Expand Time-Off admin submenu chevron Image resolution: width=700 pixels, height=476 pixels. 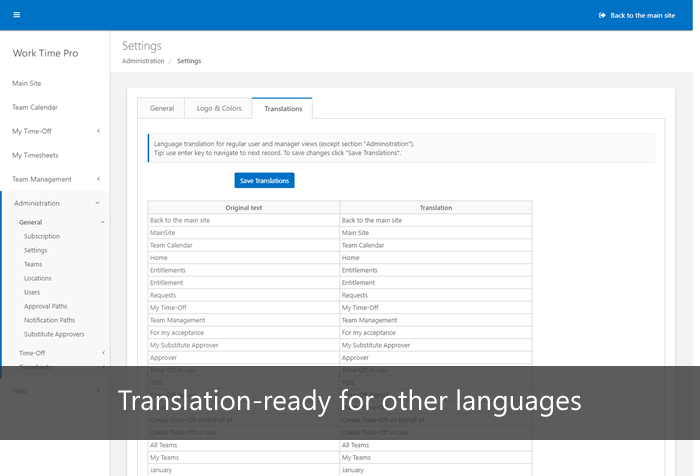[x=103, y=353]
